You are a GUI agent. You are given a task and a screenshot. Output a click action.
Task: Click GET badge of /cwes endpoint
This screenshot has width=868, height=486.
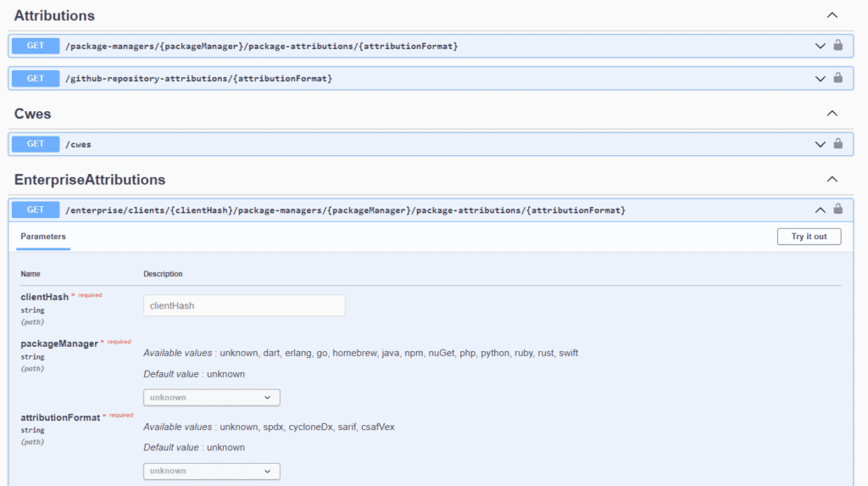(36, 144)
